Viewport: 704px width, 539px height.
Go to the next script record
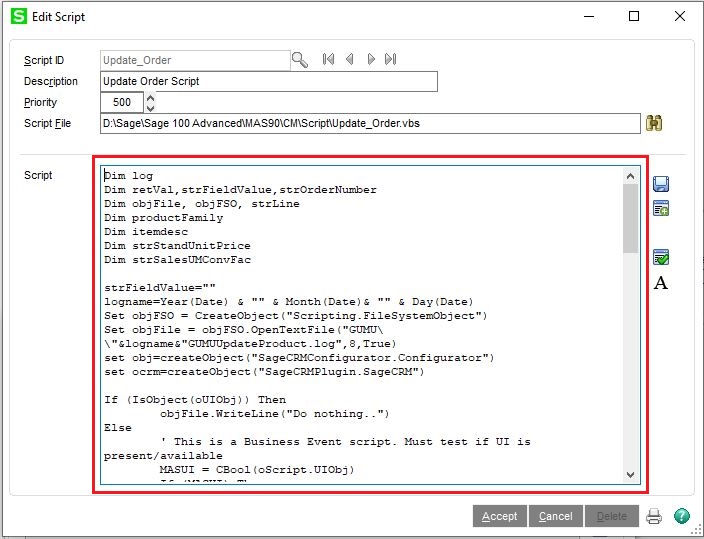[371, 60]
